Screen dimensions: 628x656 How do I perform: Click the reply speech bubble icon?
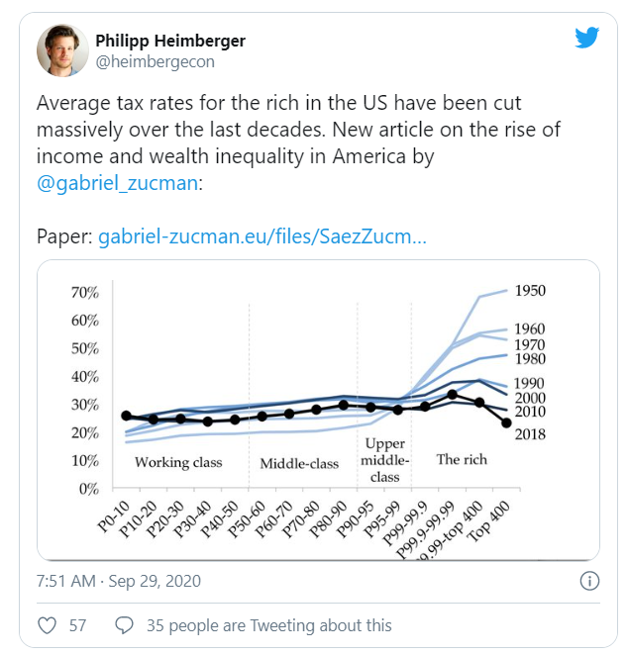[x=125, y=625]
